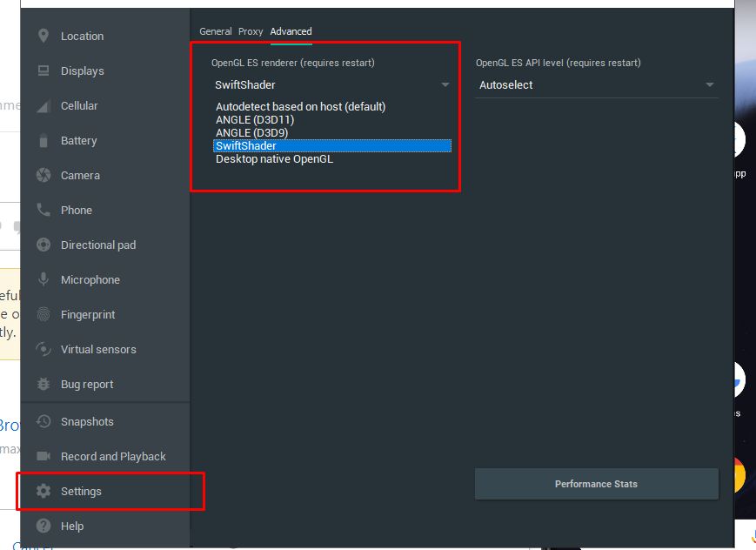
Task: Click the Snapshots history icon
Action: (43, 422)
